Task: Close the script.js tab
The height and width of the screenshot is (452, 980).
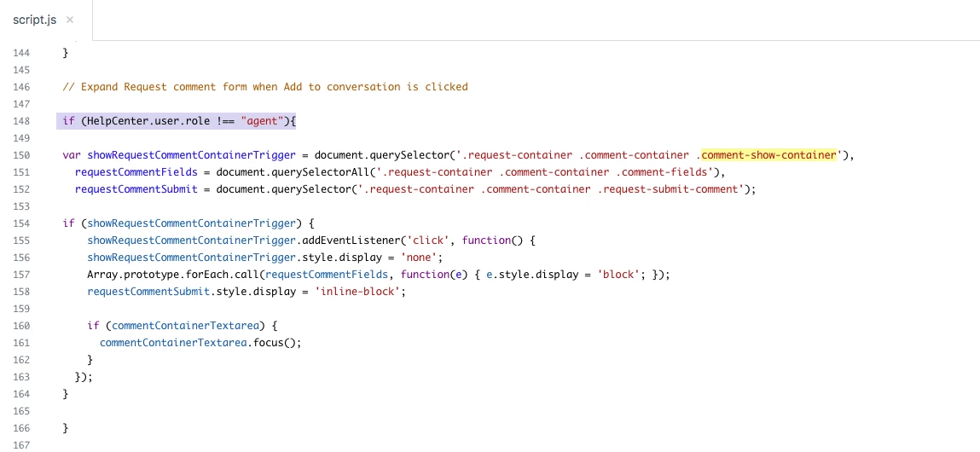Action: tap(70, 20)
